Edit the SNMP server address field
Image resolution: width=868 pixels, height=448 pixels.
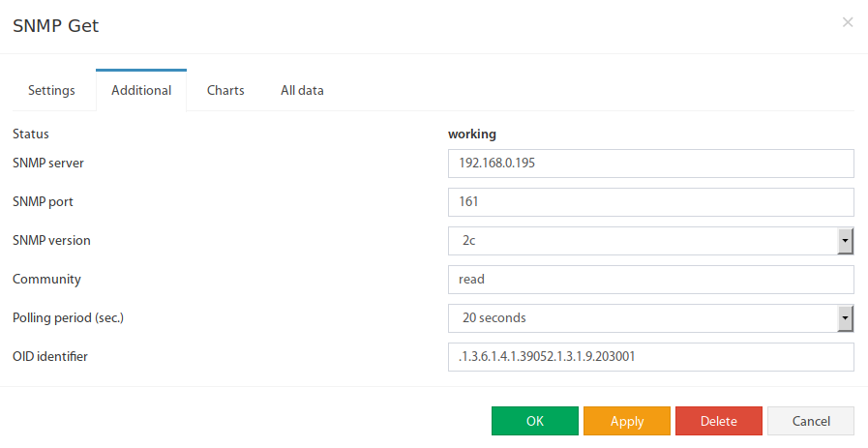tap(651, 164)
